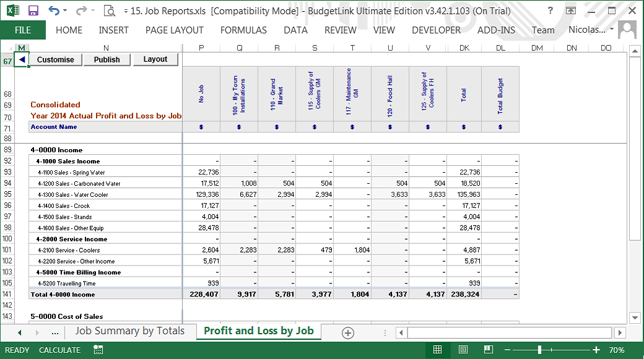This screenshot has height=359, width=644.
Task: Add a new sheet with plus button
Action: tap(348, 333)
